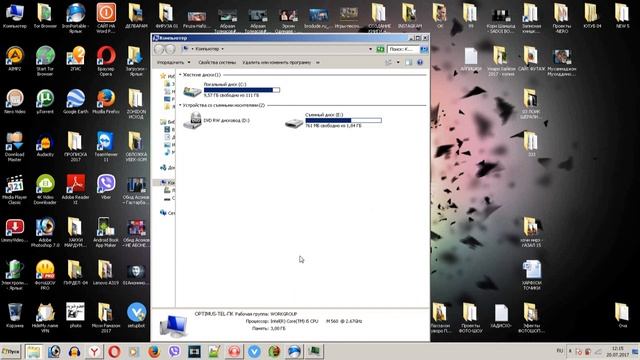
Task: Click the Explorer search field
Action: pyautogui.click(x=402, y=49)
